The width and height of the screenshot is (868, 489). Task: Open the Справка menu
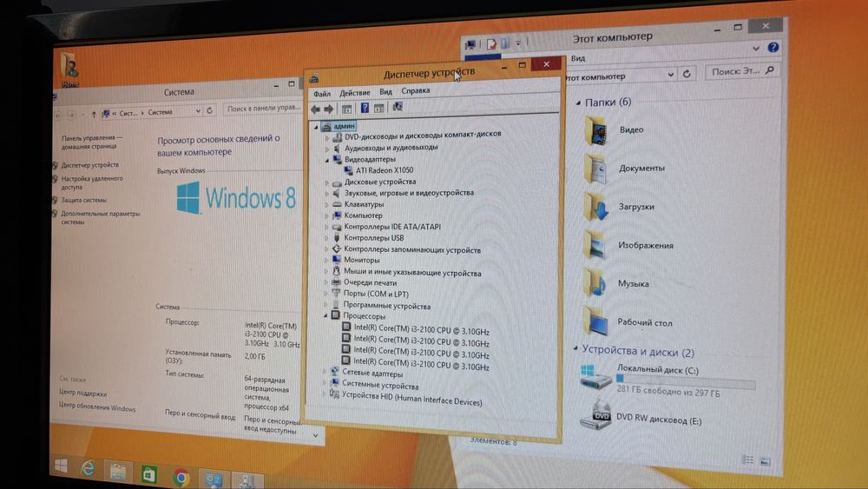(416, 90)
